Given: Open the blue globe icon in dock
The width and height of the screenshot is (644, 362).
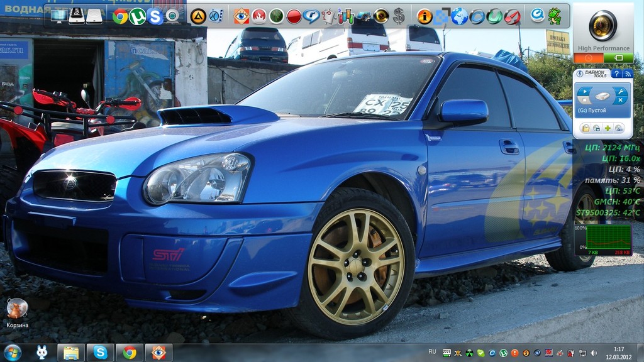Looking at the screenshot, I should pyautogui.click(x=460, y=16).
